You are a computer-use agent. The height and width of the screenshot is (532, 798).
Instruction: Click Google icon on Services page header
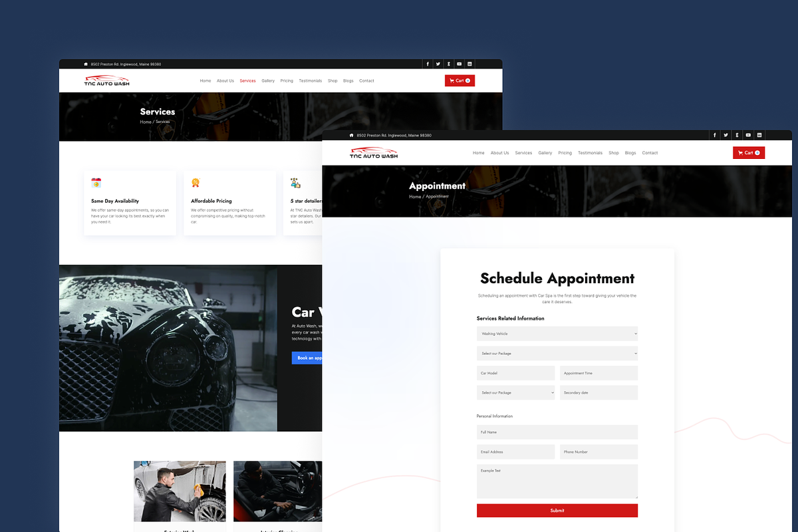[x=449, y=64]
